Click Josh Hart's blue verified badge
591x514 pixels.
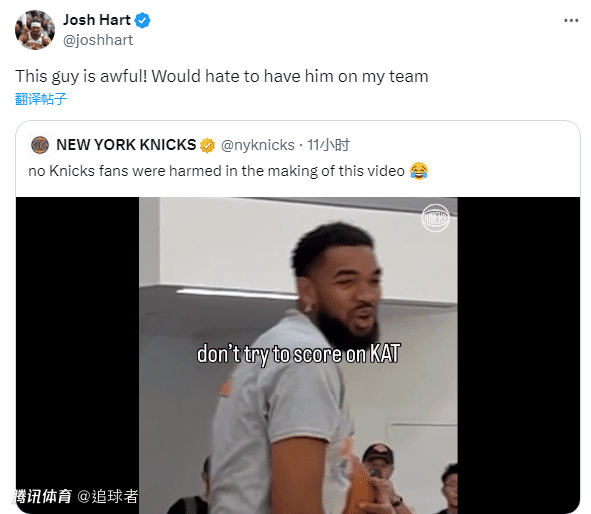(x=142, y=20)
